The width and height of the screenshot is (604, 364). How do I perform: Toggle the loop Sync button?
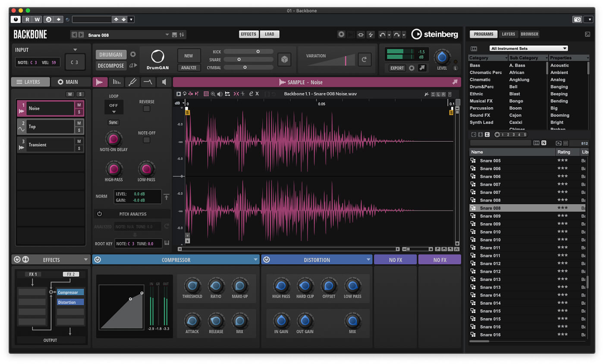(x=113, y=122)
